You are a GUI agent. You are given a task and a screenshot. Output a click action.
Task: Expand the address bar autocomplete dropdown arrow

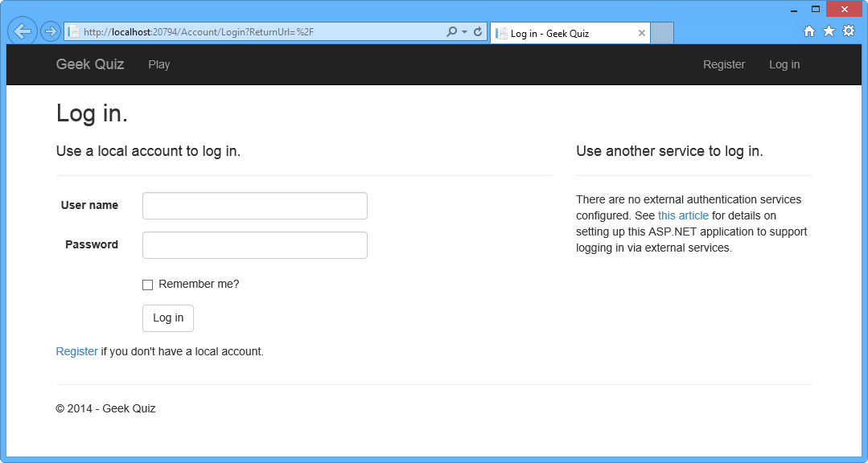(464, 32)
